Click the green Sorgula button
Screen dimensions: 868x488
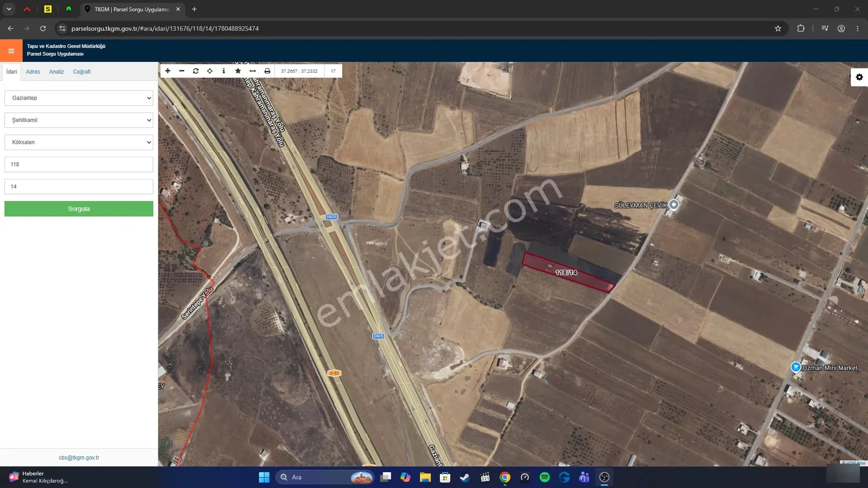79,209
